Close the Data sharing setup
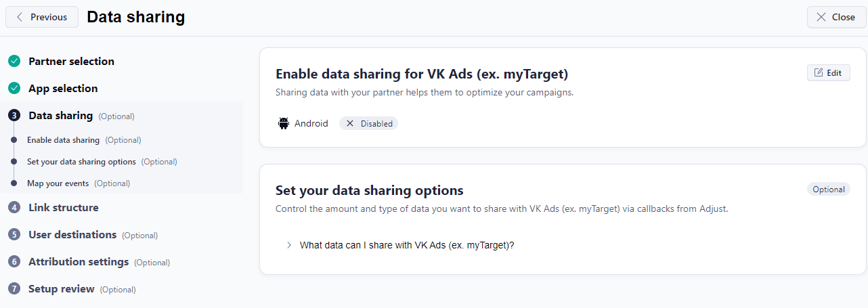This screenshot has width=868, height=308. 836,17
